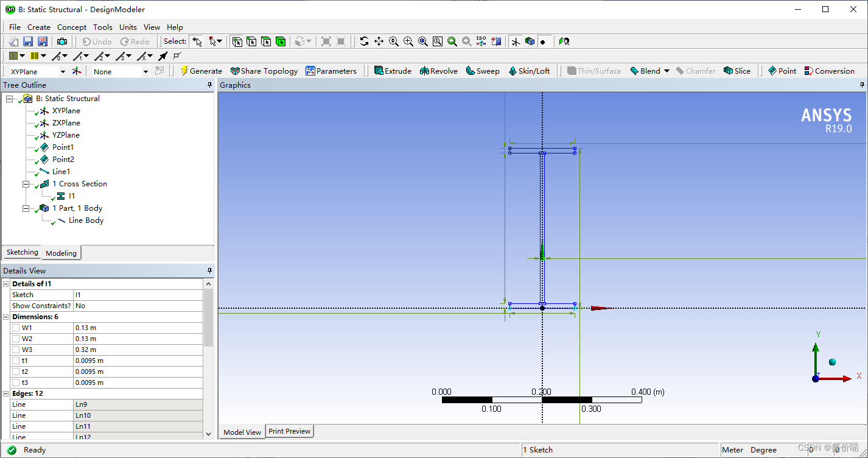Save the project with the first floppy disk icon
The image size is (868, 458).
coord(28,41)
